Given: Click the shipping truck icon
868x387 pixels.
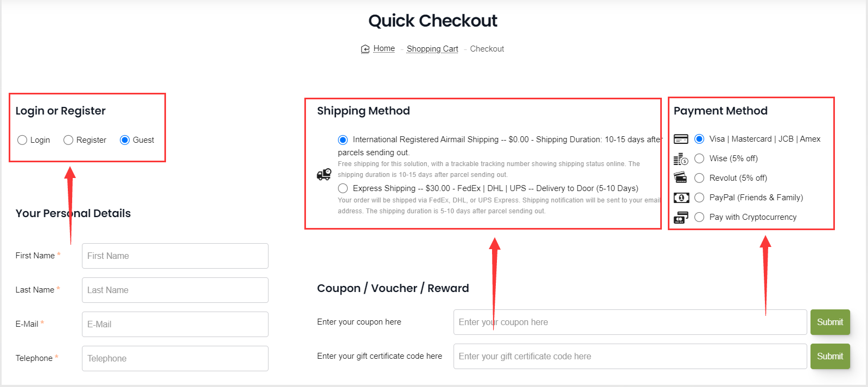Looking at the screenshot, I should tap(324, 174).
